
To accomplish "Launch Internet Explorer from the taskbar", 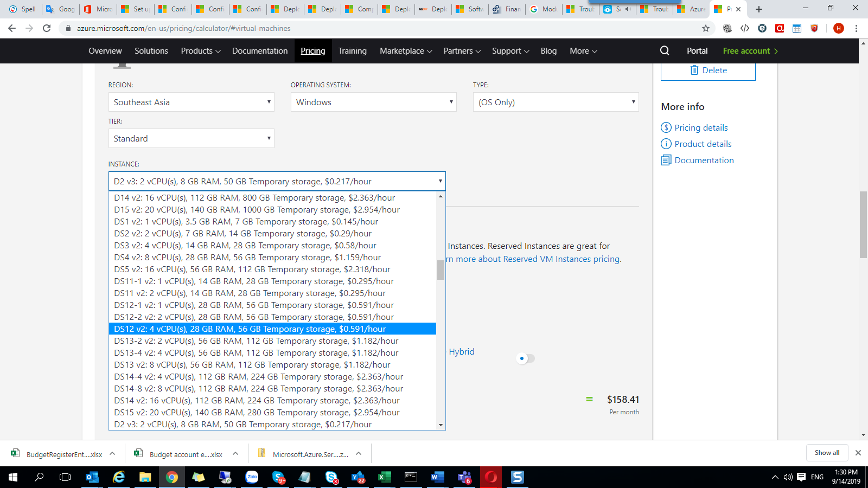I will (118, 477).
